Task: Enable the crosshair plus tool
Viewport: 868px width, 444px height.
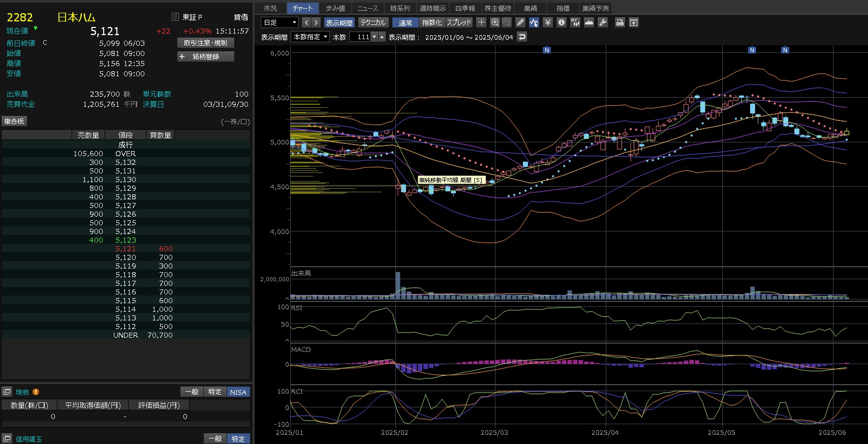Action: (x=481, y=22)
